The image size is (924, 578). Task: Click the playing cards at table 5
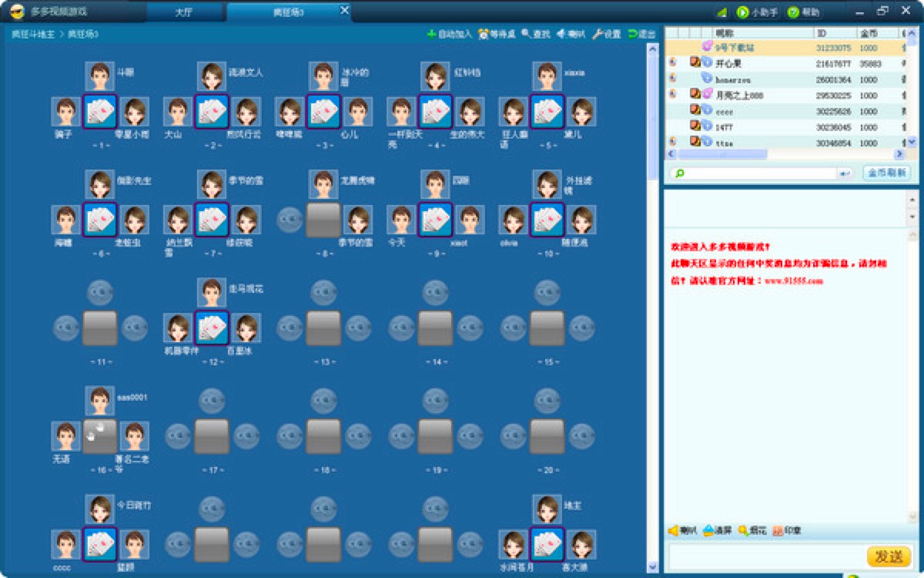tap(547, 112)
